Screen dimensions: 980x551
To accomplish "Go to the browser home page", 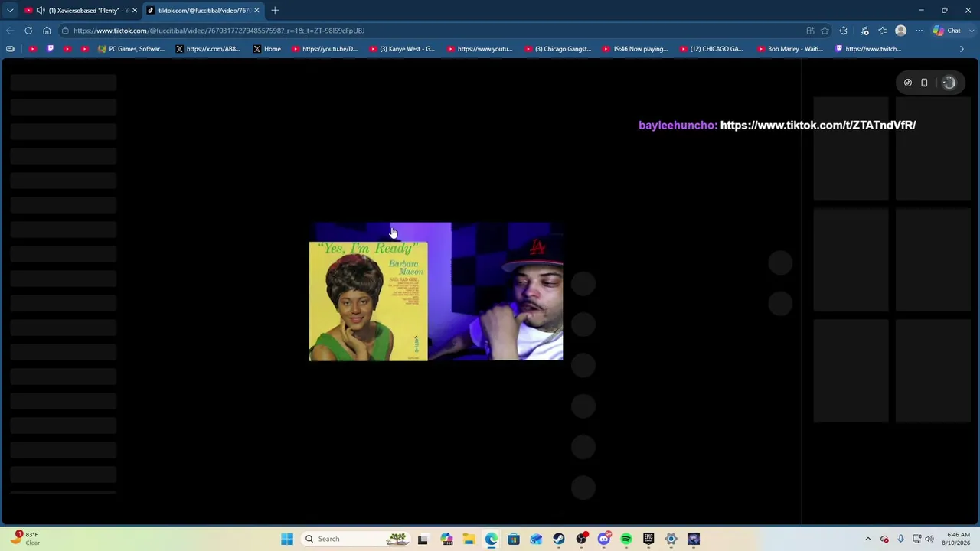I will [x=47, y=31].
